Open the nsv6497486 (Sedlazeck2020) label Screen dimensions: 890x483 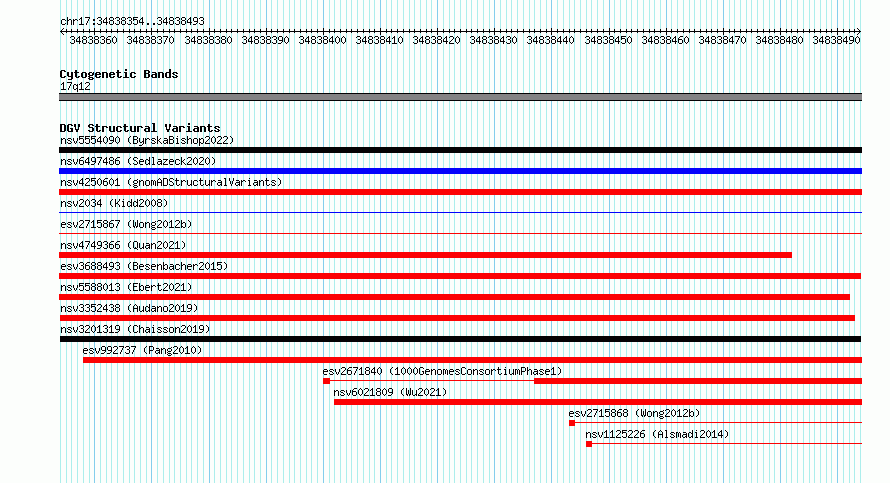[x=138, y=161]
